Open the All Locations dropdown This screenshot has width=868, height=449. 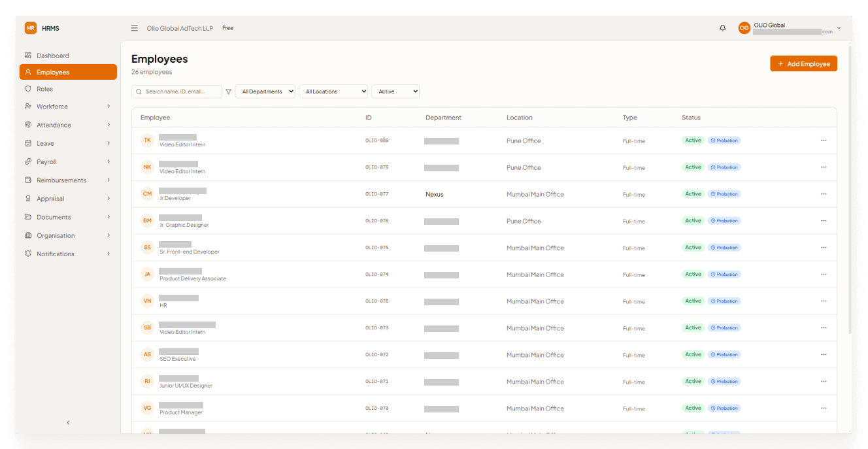(333, 91)
